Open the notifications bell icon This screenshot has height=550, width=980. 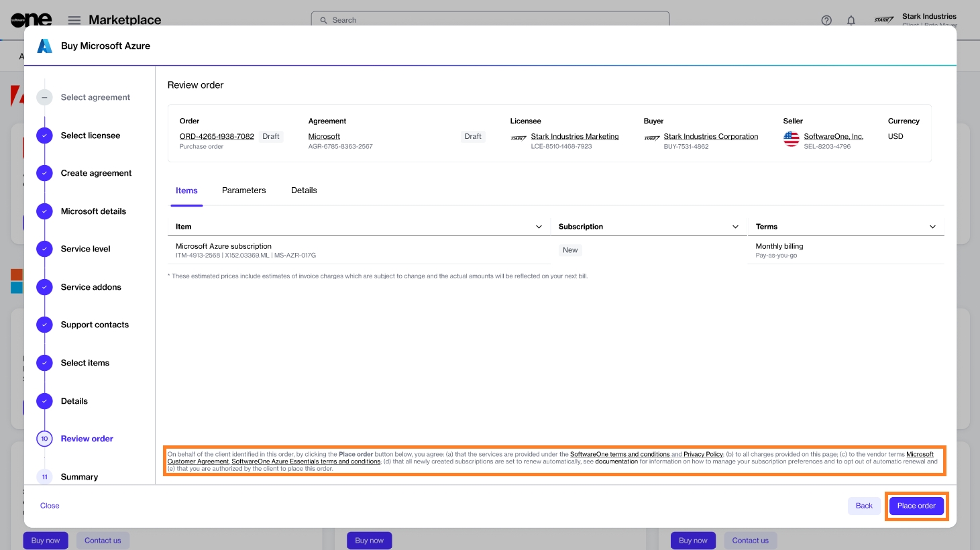click(851, 20)
